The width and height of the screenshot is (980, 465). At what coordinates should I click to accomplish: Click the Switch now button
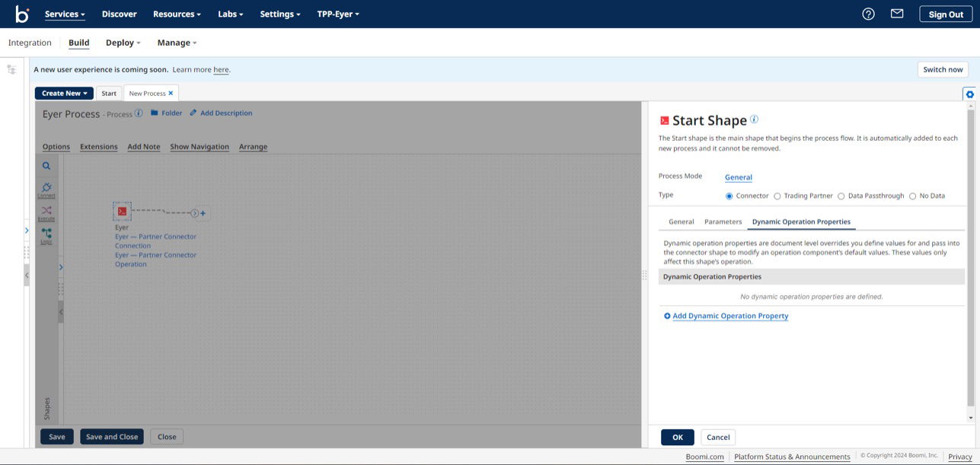pos(943,69)
